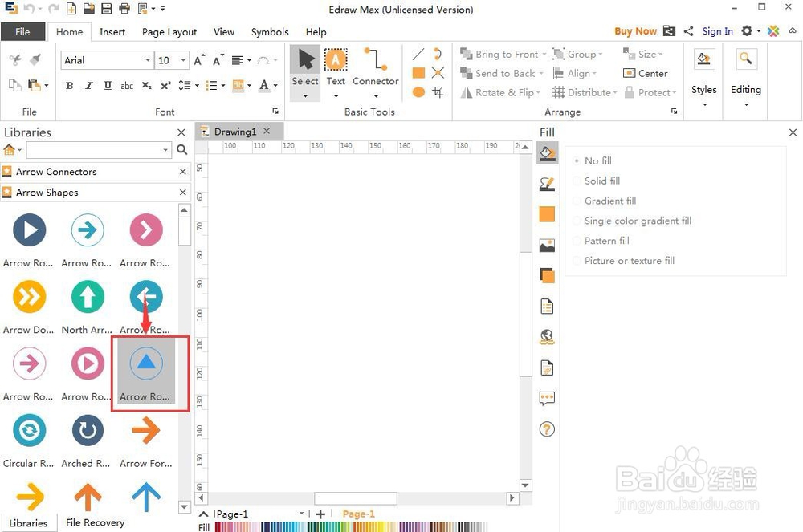The image size is (803, 532).
Task: Click the Center arrange button
Action: pyautogui.click(x=646, y=73)
